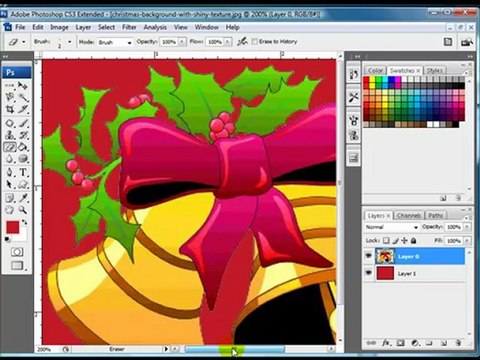Enable Erase to History checkbox
Viewport: 480px width, 360px height.
click(x=255, y=42)
